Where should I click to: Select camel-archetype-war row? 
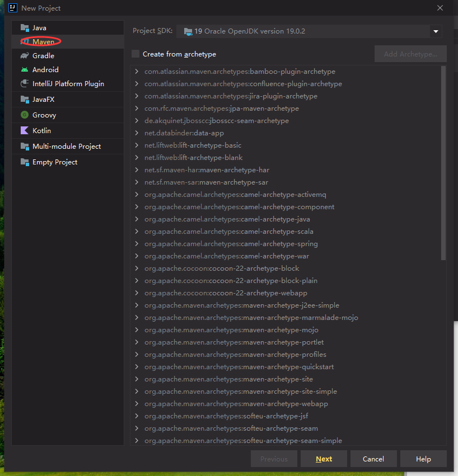pyautogui.click(x=286, y=256)
